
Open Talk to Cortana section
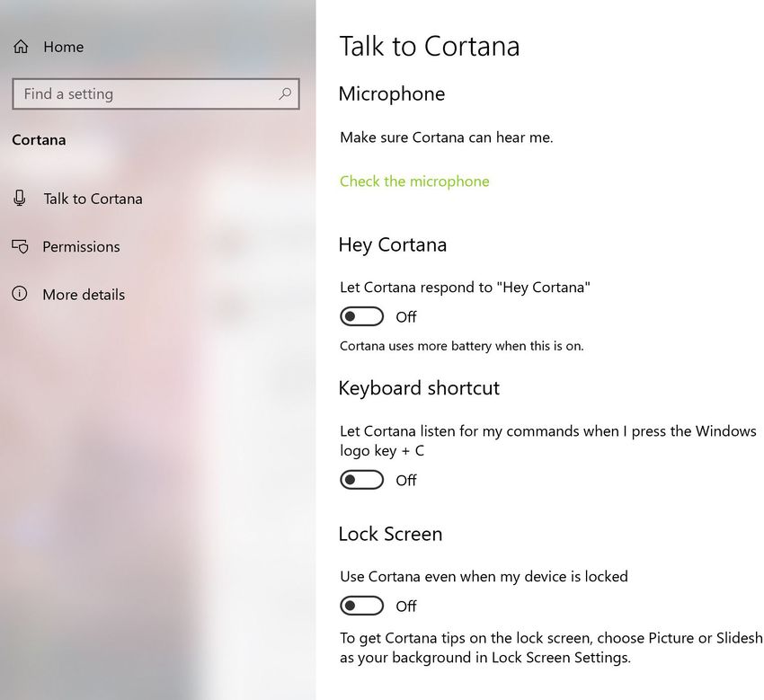(93, 199)
